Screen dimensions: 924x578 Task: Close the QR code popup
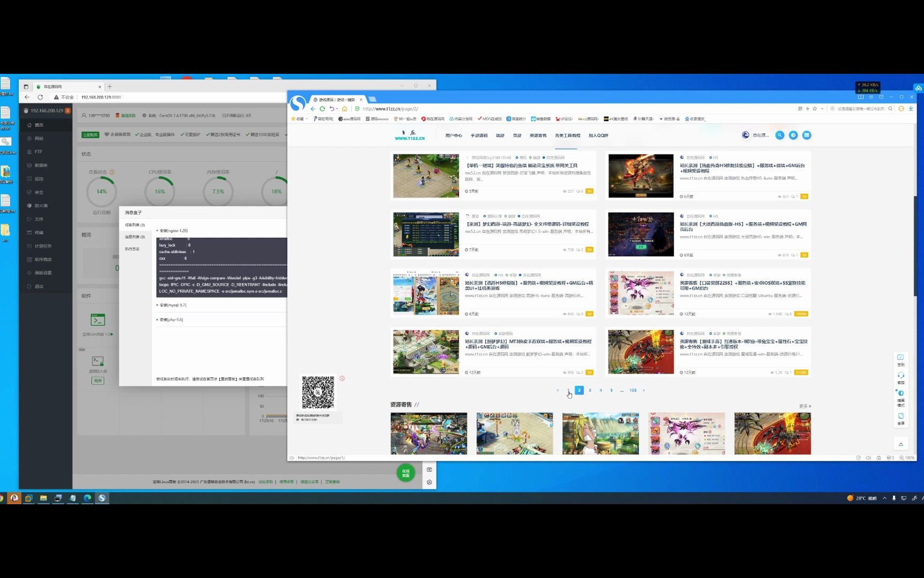click(x=342, y=378)
